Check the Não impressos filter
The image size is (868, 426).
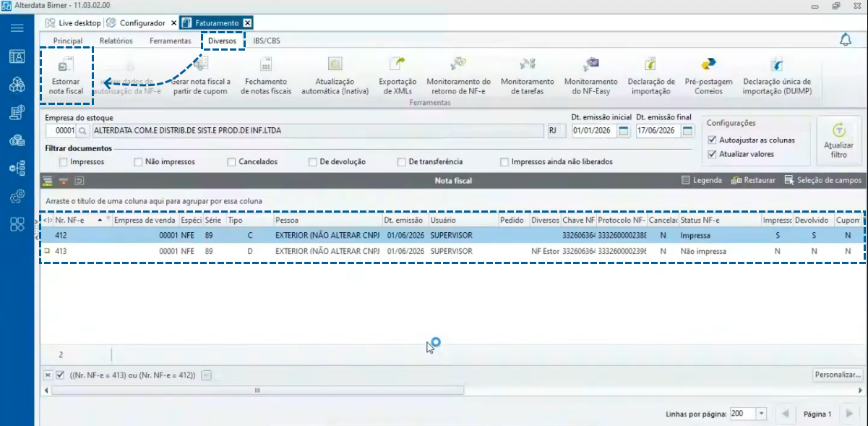(138, 162)
